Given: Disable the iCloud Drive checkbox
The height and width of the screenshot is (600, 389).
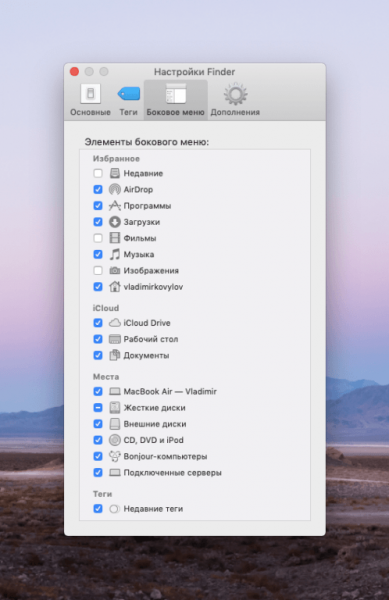Looking at the screenshot, I should coord(98,323).
